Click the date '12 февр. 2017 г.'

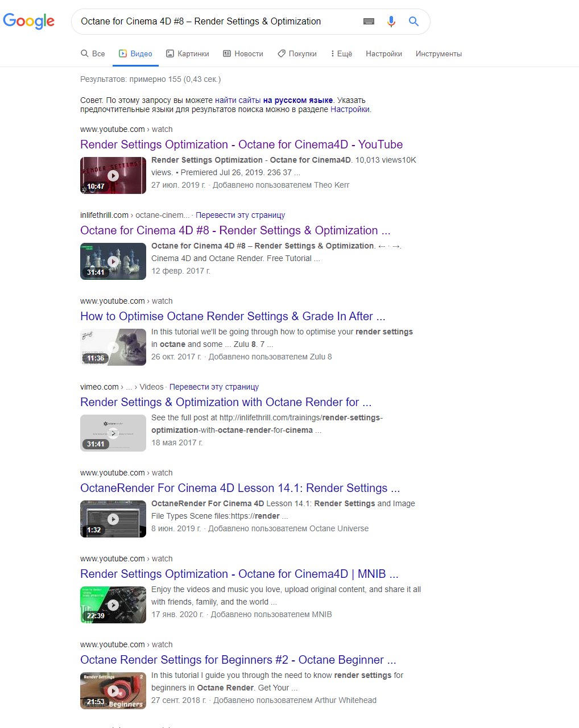181,271
